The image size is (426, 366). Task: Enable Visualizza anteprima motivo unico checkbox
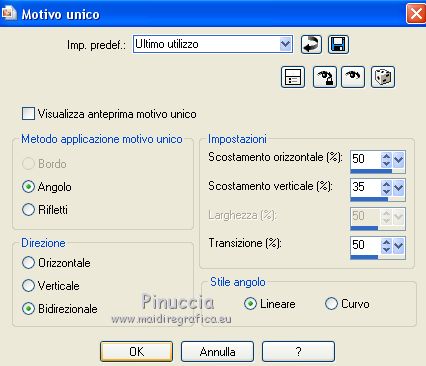click(x=28, y=114)
